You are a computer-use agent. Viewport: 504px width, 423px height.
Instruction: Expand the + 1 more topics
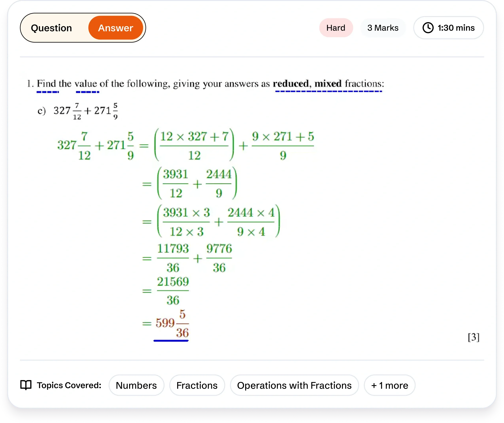click(x=389, y=385)
